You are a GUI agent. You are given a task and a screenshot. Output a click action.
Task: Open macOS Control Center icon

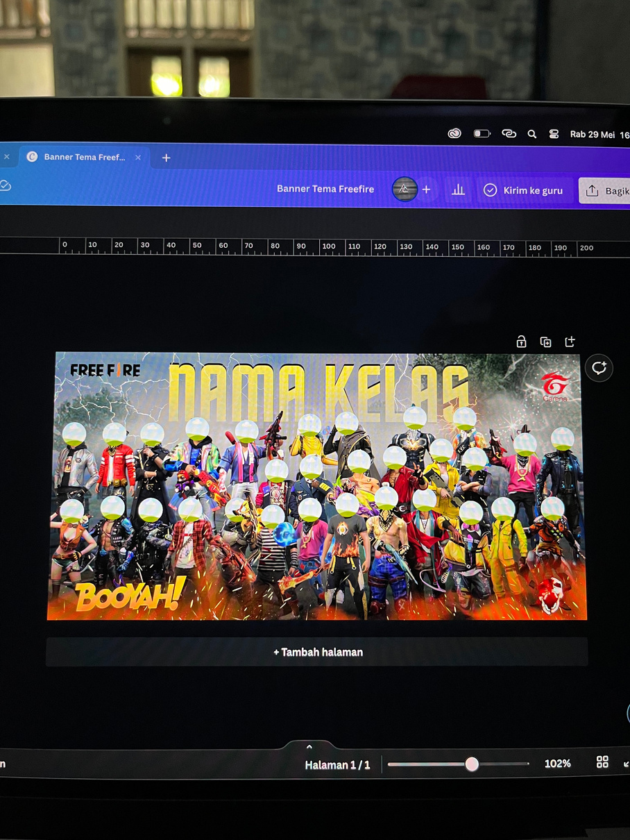[x=554, y=134]
